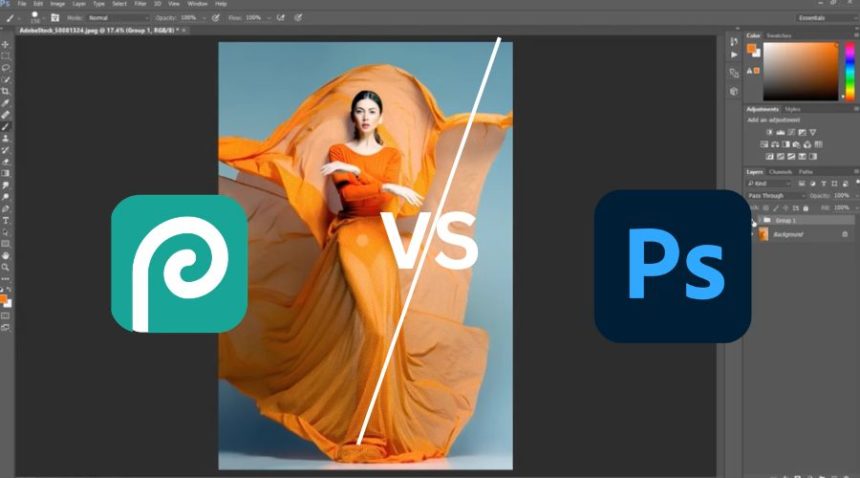The height and width of the screenshot is (478, 860).
Task: Select the Rectangle shape tool
Action: pyautogui.click(x=5, y=244)
